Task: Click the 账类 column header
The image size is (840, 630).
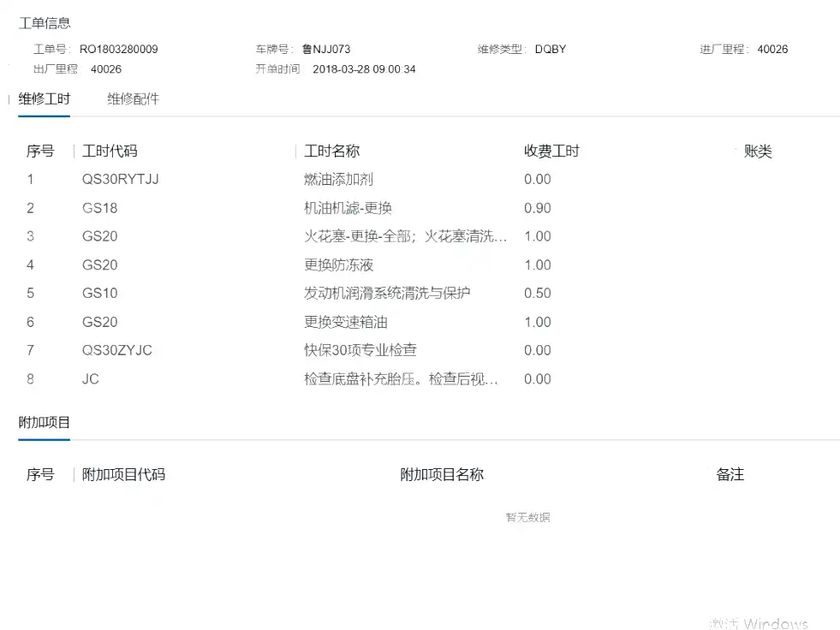Action: pos(758,151)
